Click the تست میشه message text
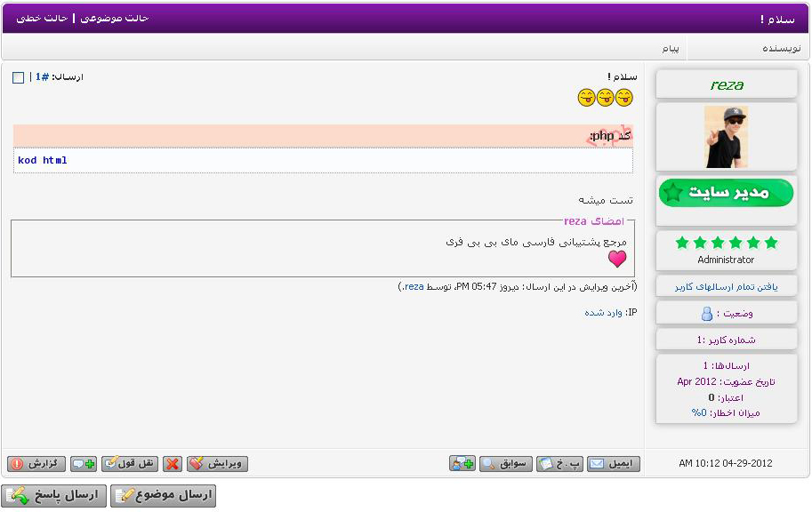The image size is (812, 512). pyautogui.click(x=606, y=200)
